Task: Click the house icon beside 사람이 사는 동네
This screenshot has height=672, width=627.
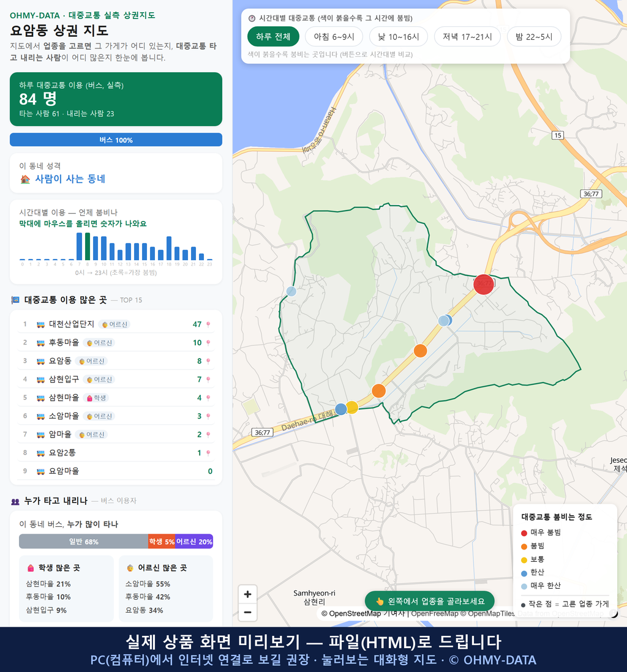Action: coord(25,179)
